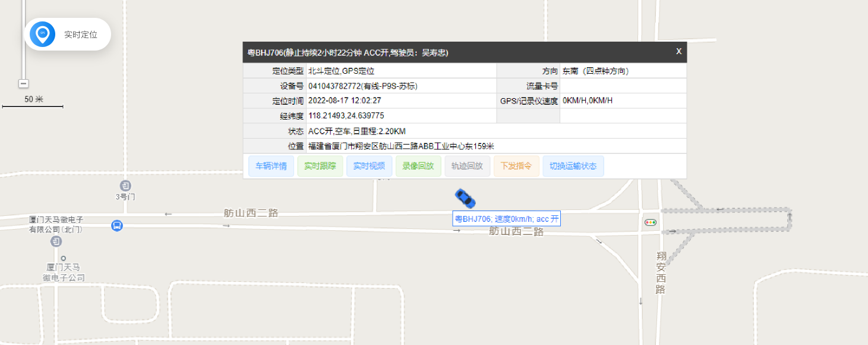Click the 经纬度 coordinates value 118.21493,24.639775
The height and width of the screenshot is (345, 868).
(346, 116)
